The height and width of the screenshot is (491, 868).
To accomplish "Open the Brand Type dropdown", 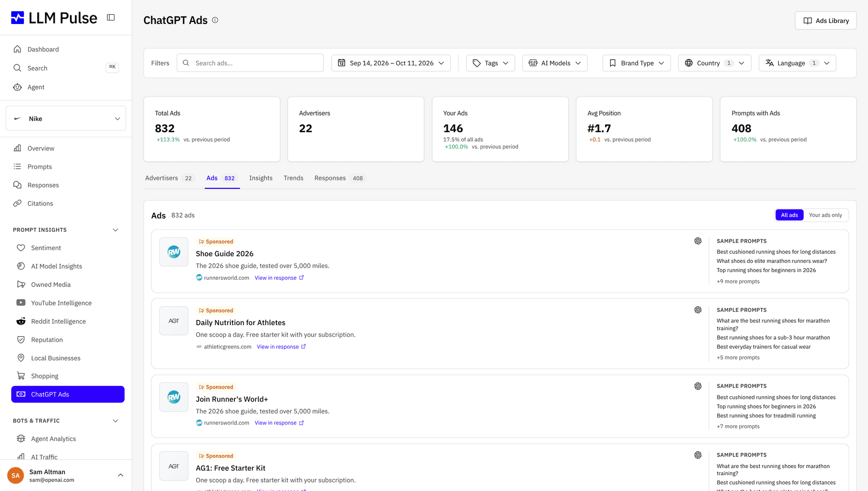I will click(x=637, y=63).
